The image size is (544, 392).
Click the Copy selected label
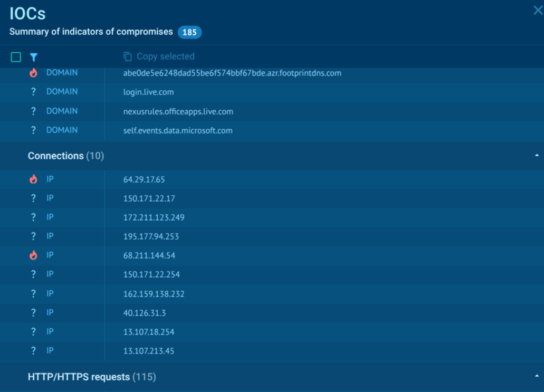coord(166,56)
